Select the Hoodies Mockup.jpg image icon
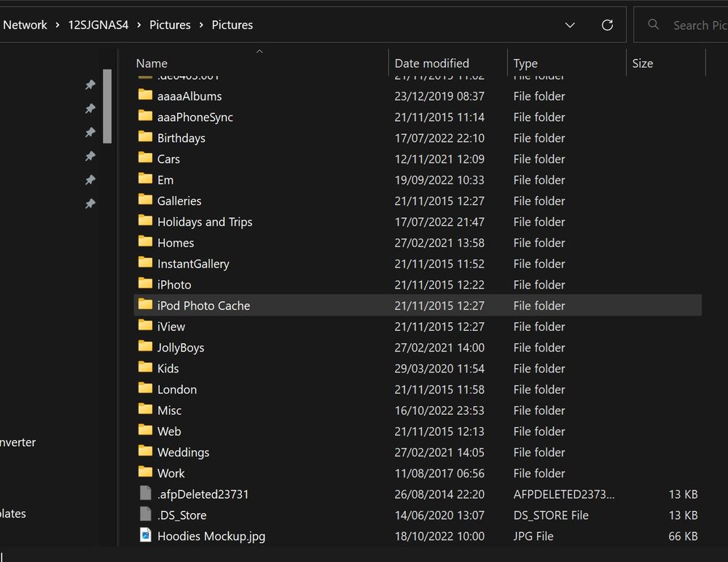This screenshot has width=728, height=562. pos(145,535)
